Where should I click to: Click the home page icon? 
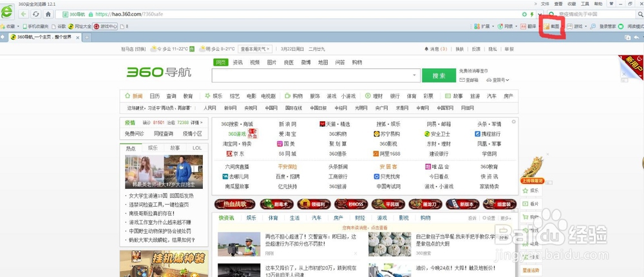(x=48, y=14)
